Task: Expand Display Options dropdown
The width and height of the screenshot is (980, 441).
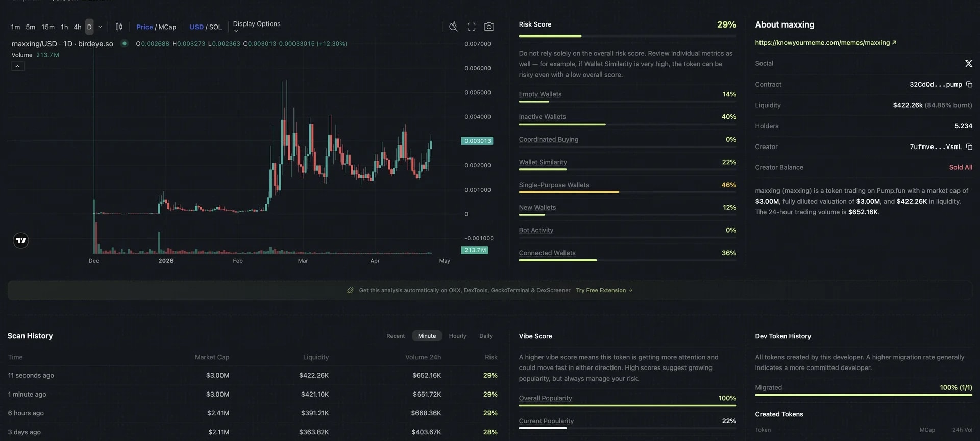Action: click(x=257, y=27)
